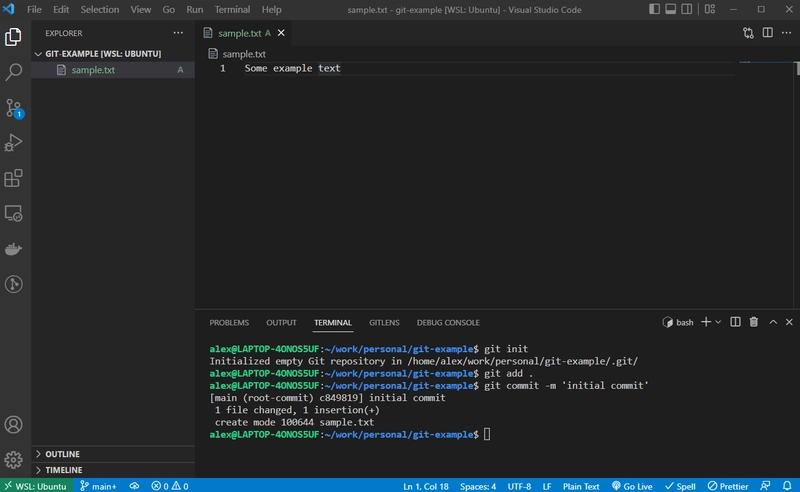Kill terminal with trash icon

[754, 322]
